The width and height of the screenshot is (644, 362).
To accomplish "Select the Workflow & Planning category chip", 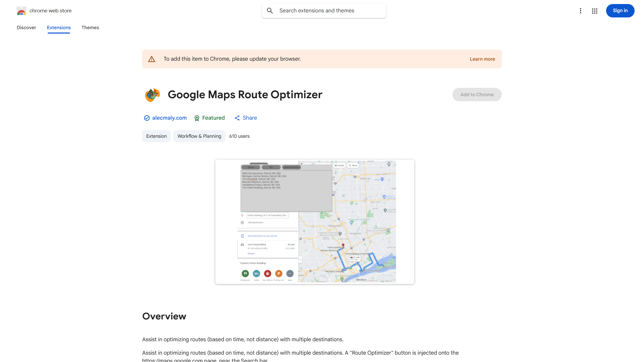I will coord(199,136).
